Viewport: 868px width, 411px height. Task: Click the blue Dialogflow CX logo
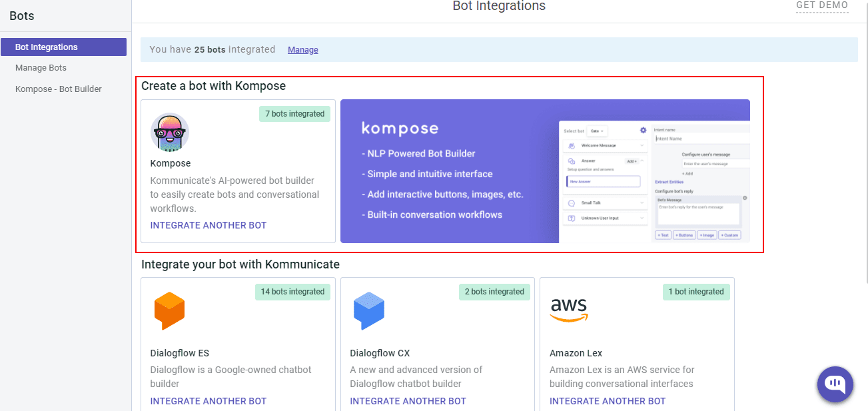pyautogui.click(x=369, y=310)
